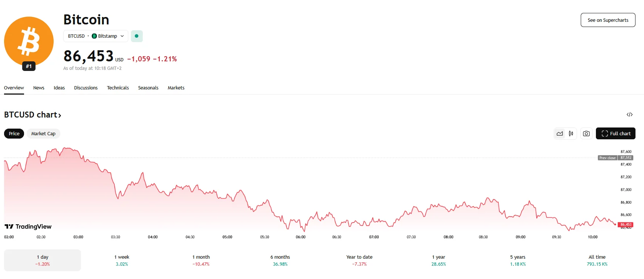Click the #1 rank badge
Viewport: 644px width, 279px height.
(29, 66)
